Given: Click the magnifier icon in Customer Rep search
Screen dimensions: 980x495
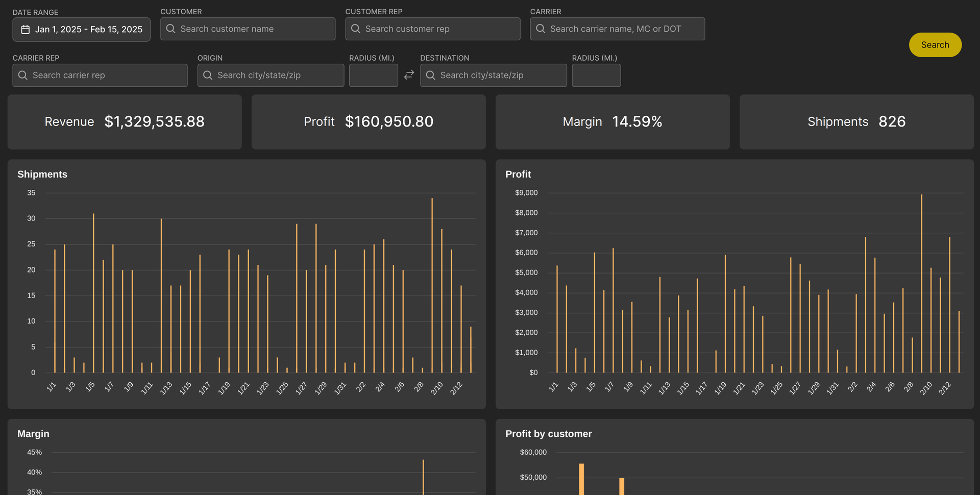Looking at the screenshot, I should [356, 29].
